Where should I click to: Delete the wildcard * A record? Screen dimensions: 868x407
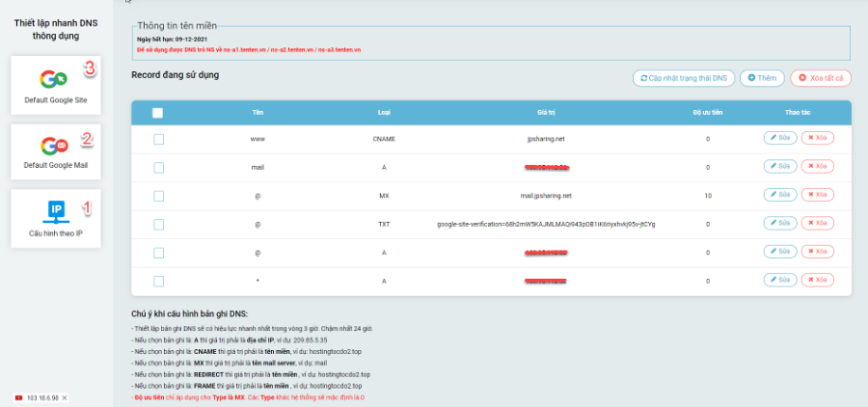click(818, 280)
